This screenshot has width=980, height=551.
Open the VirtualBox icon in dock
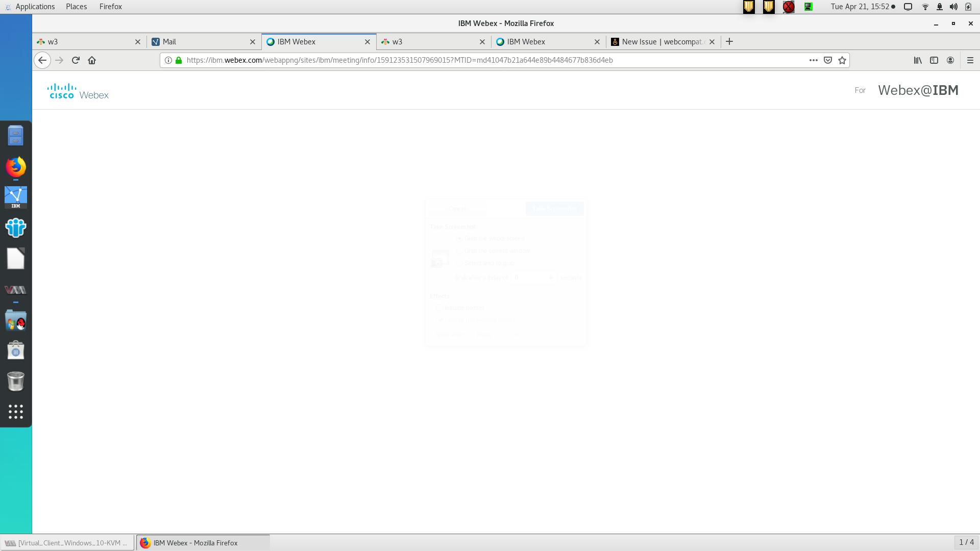point(15,289)
